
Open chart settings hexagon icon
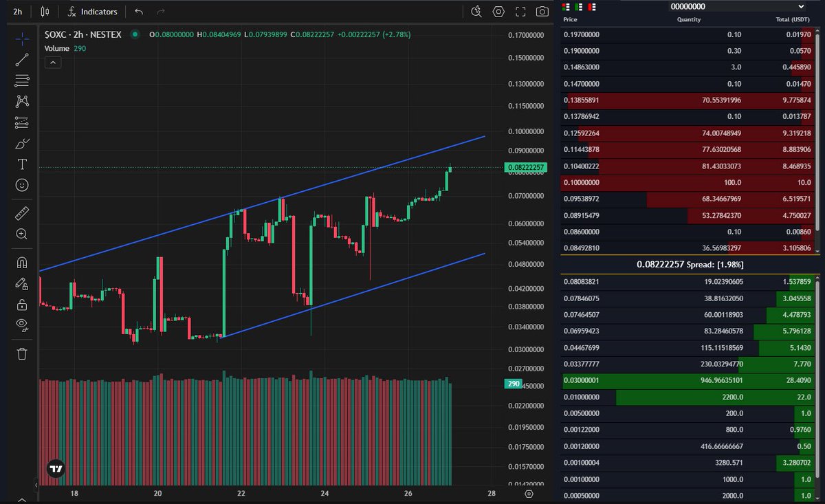[498, 12]
